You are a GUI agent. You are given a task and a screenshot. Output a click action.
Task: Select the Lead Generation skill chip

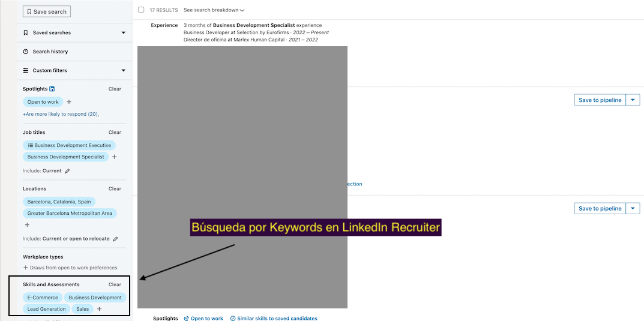[46, 309]
